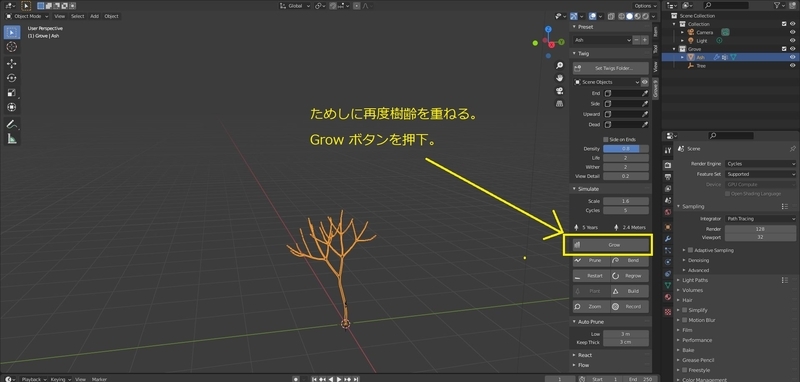The image size is (800, 382).
Task: Hide Camera in outliner with eye
Action: click(792, 32)
